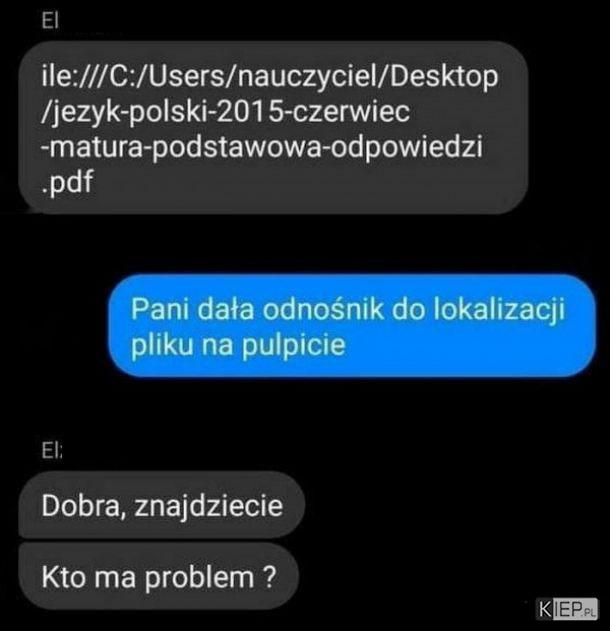Click the word 'lokalizacji' in blue message
610x631 pixels.
tap(499, 310)
